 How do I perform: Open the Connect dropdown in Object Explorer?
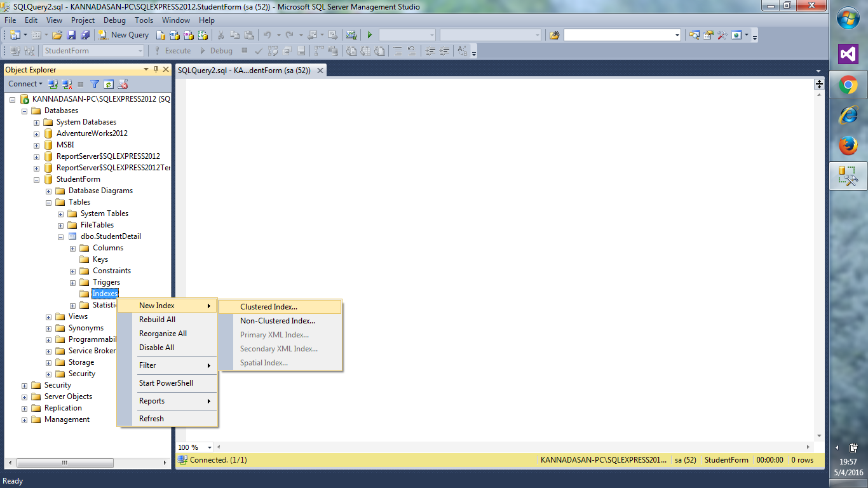coord(25,84)
